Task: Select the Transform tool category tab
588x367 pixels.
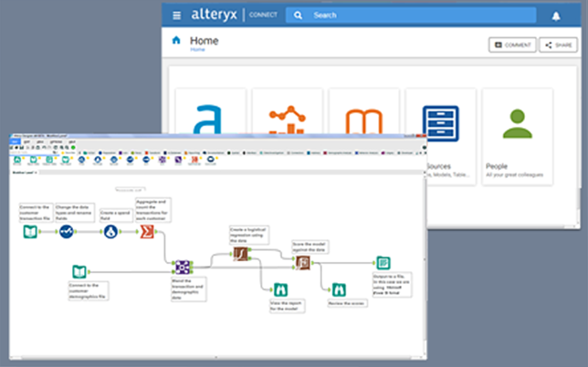Action: click(152, 153)
